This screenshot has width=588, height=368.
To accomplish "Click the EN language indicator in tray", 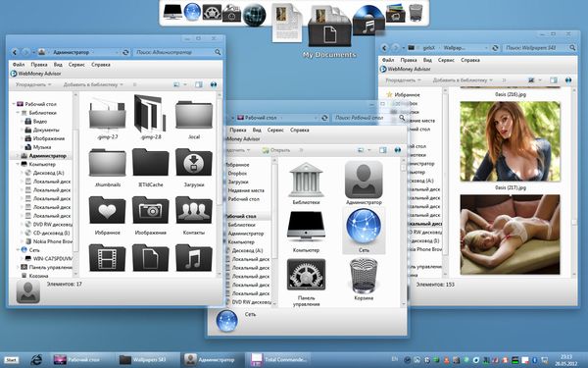I will point(395,359).
